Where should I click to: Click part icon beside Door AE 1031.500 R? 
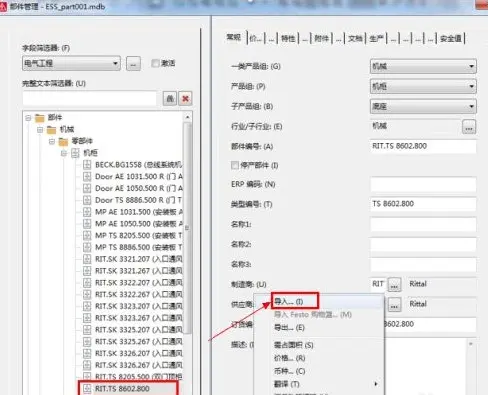pos(87,176)
